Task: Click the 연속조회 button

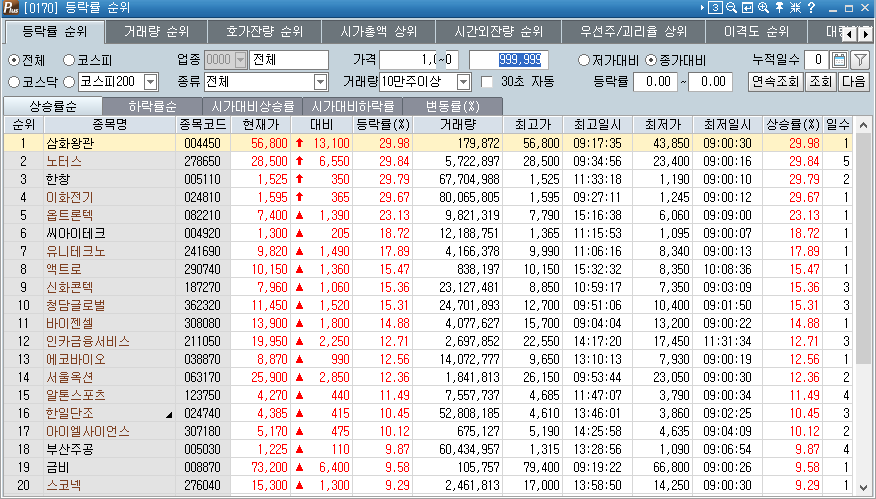Action: click(775, 82)
